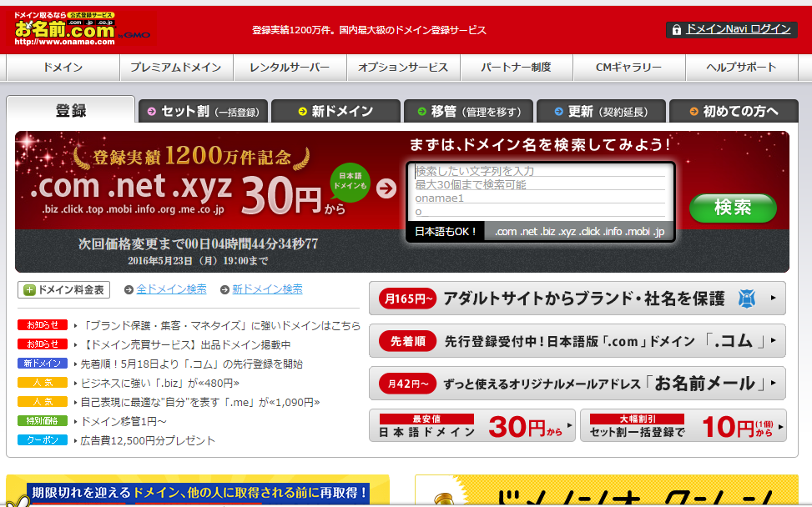Click the white arrow circle next to search box
This screenshot has height=507, width=812.
(x=385, y=188)
